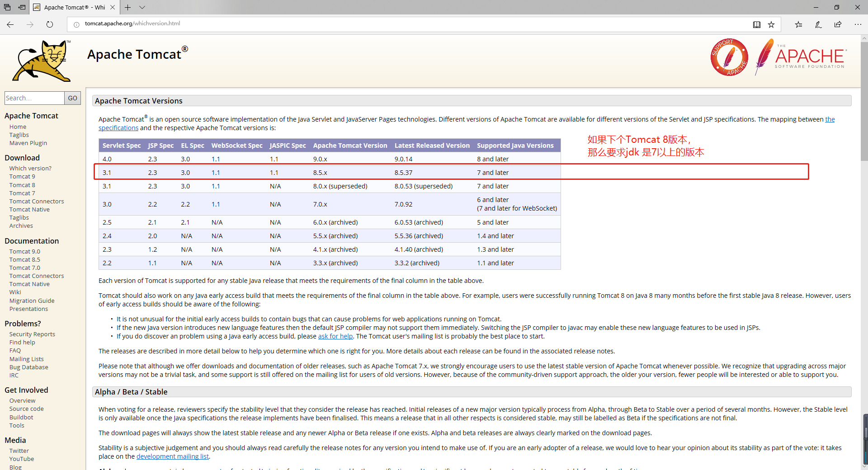The height and width of the screenshot is (470, 868).
Task: Open the reading view book icon
Action: point(756,24)
